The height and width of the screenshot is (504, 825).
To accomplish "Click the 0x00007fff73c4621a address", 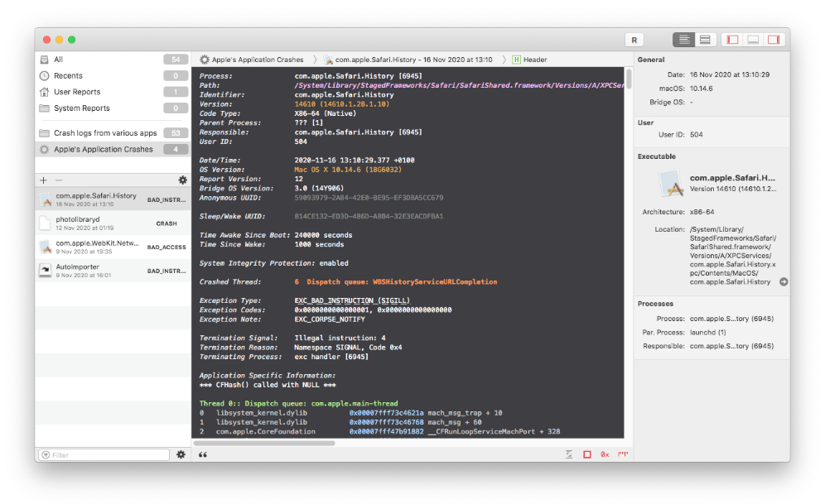I will pyautogui.click(x=386, y=413).
